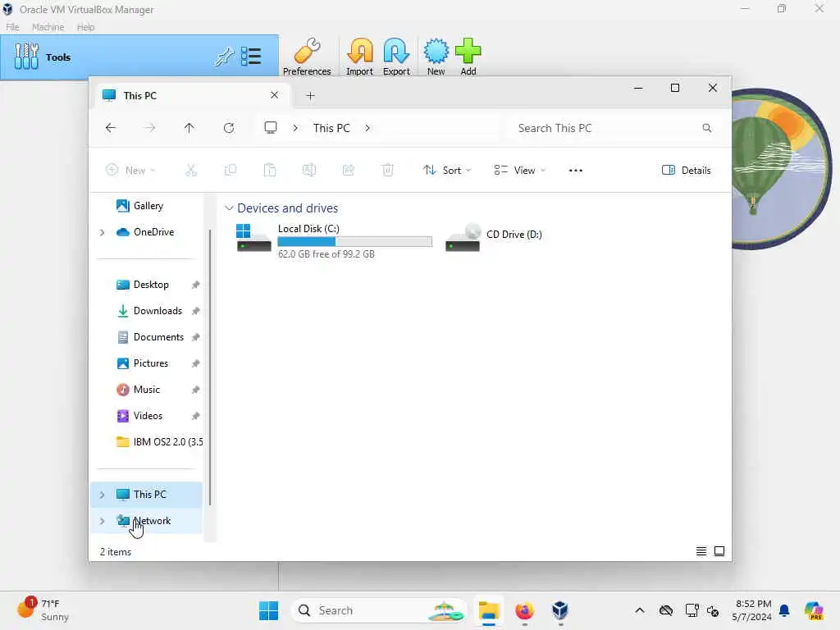The image size is (840, 630).
Task: Click the Export appliance icon
Action: [x=396, y=57]
